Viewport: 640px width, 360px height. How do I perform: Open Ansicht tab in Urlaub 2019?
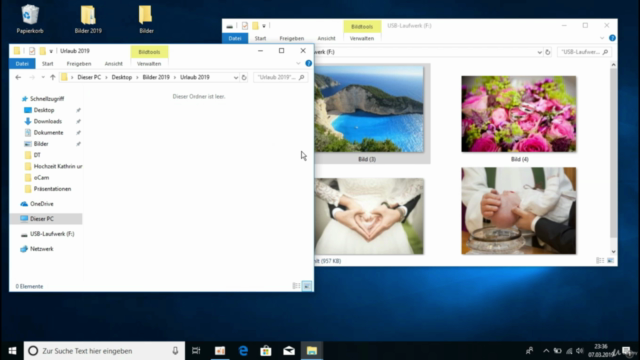(x=113, y=64)
